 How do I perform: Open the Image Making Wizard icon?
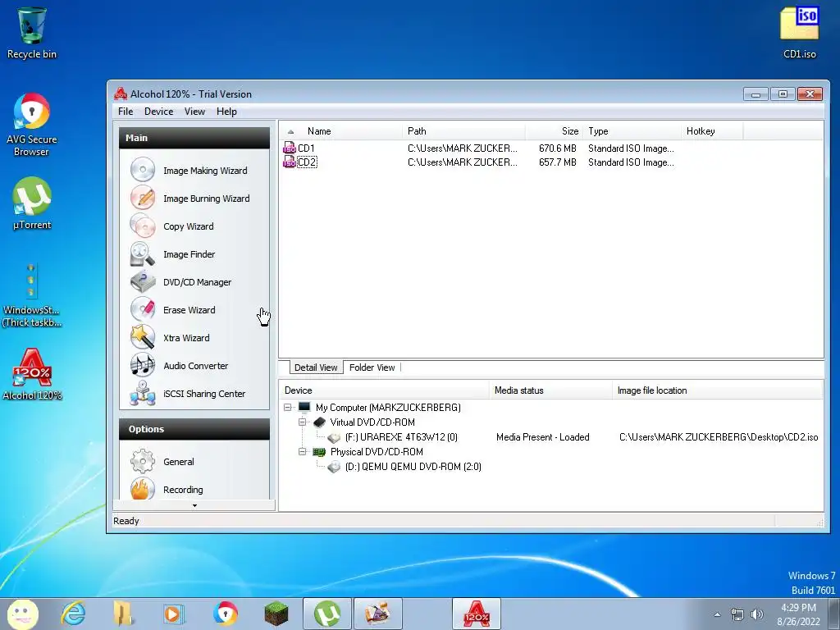point(143,170)
